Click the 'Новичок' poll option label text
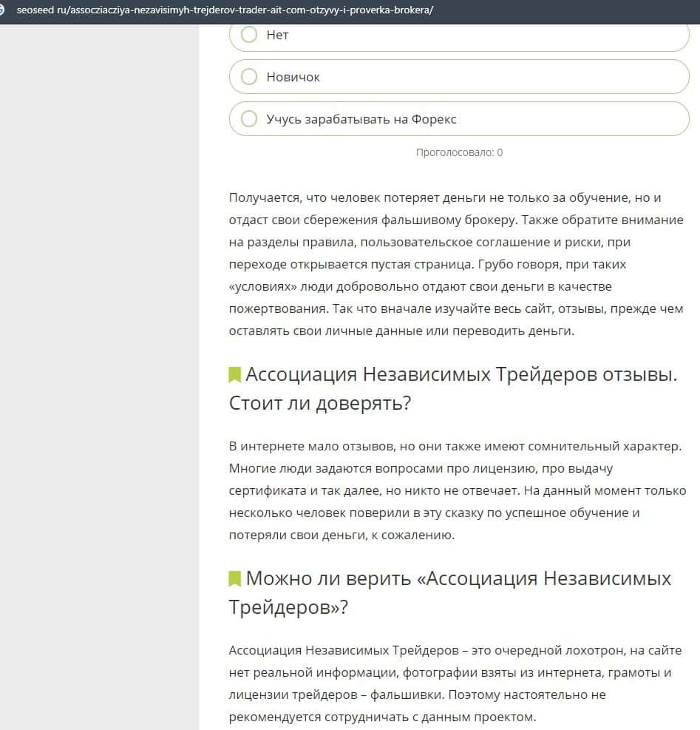The width and height of the screenshot is (700, 730). click(293, 77)
